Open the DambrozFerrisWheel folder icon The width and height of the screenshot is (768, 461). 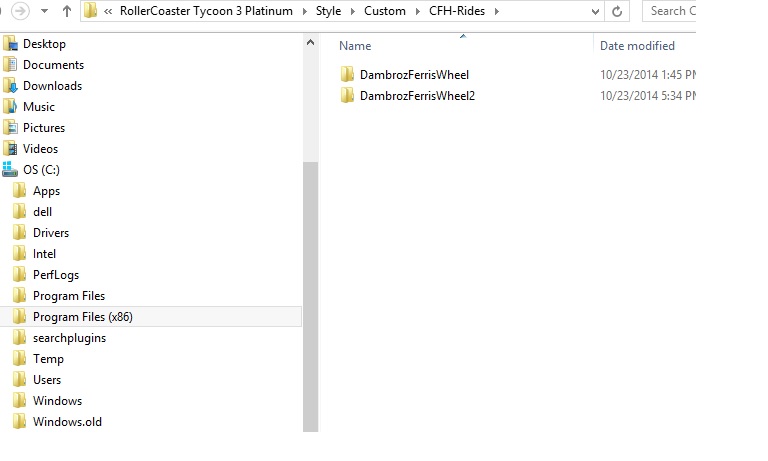click(x=347, y=74)
